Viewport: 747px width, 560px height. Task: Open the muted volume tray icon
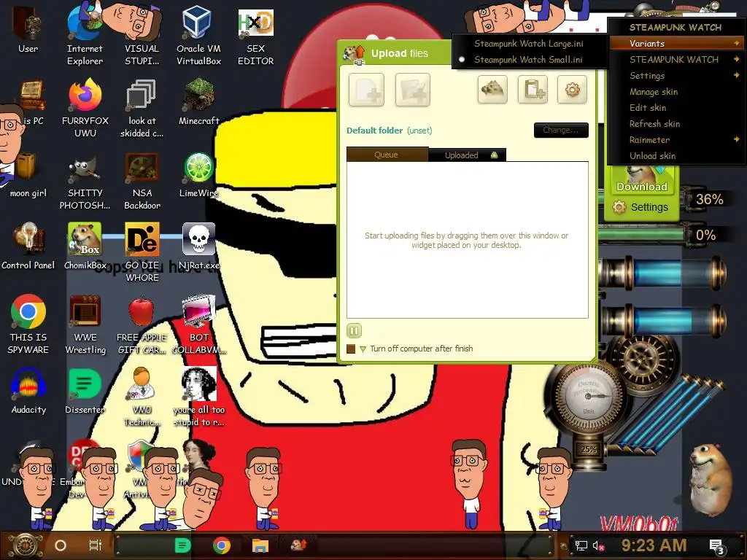coord(598,545)
